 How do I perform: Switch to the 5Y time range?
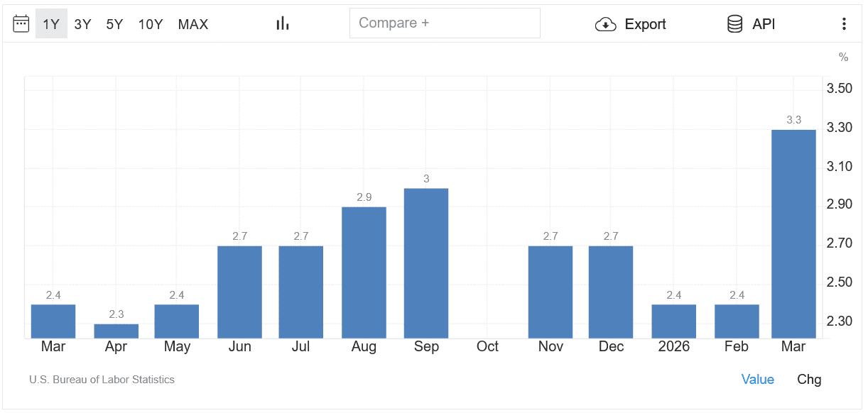tap(114, 24)
